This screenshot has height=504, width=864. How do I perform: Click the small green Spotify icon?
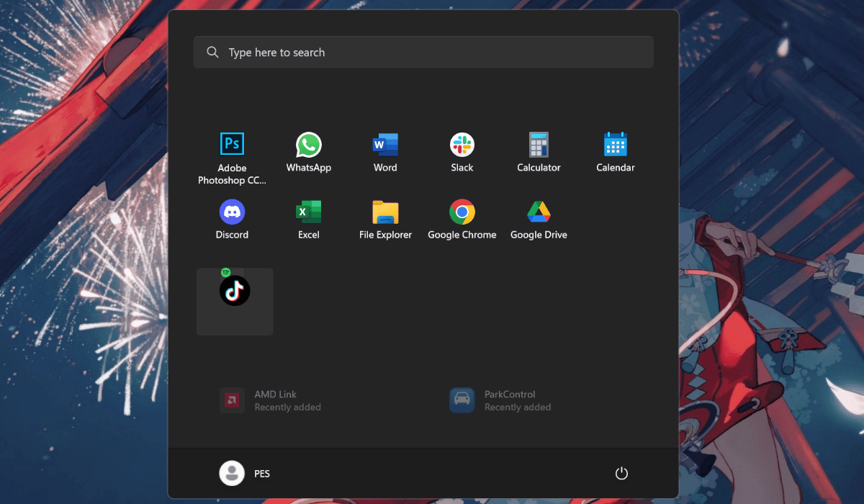pos(225,273)
